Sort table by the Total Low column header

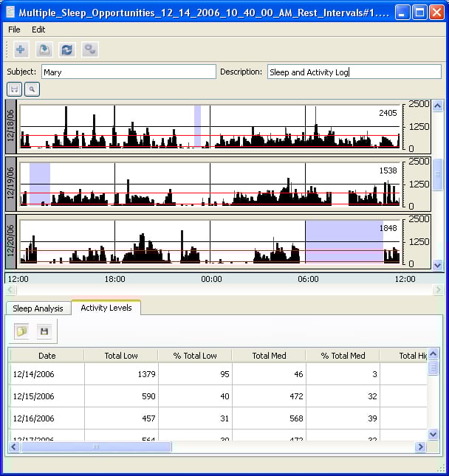[120, 356]
